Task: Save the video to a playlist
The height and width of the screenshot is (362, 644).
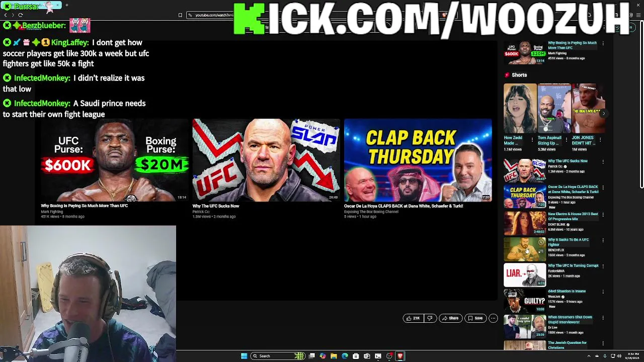Action: click(475, 318)
